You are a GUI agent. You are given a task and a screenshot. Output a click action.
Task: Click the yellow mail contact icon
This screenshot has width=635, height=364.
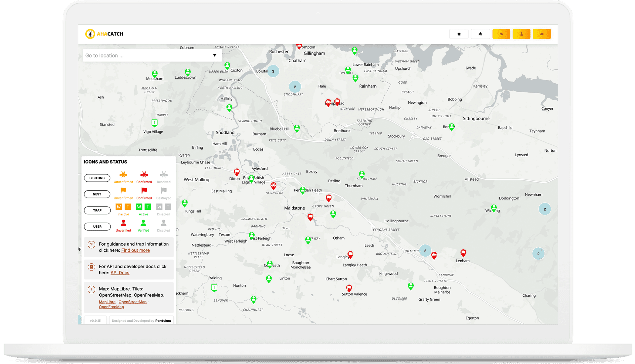(542, 34)
